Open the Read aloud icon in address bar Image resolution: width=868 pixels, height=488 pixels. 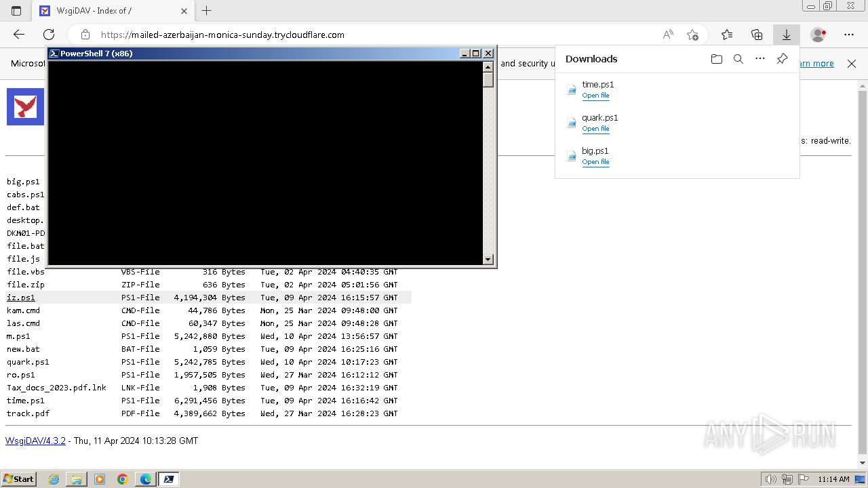pos(668,35)
